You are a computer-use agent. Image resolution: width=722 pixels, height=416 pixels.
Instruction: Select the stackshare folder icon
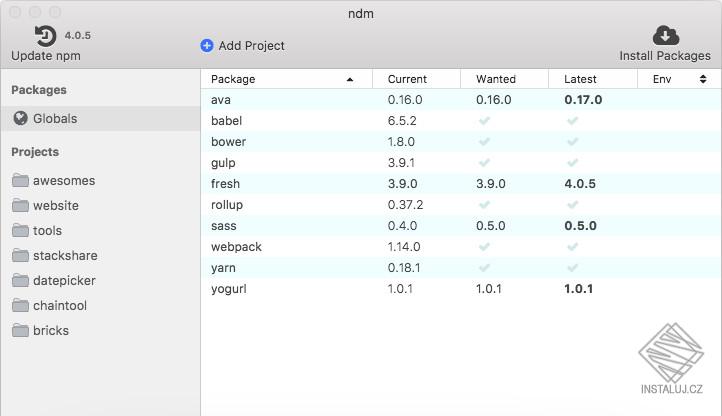tap(20, 256)
